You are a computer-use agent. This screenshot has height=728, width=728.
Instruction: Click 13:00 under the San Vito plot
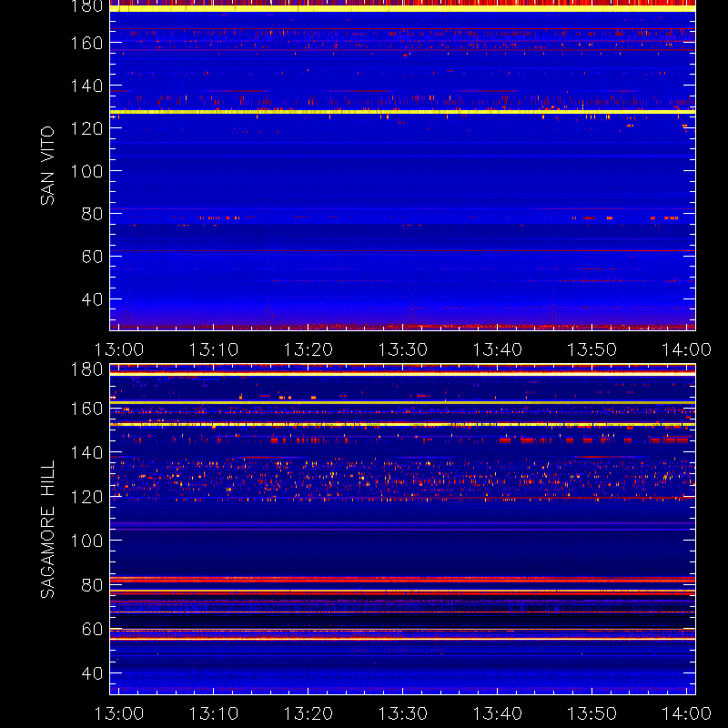click(119, 349)
